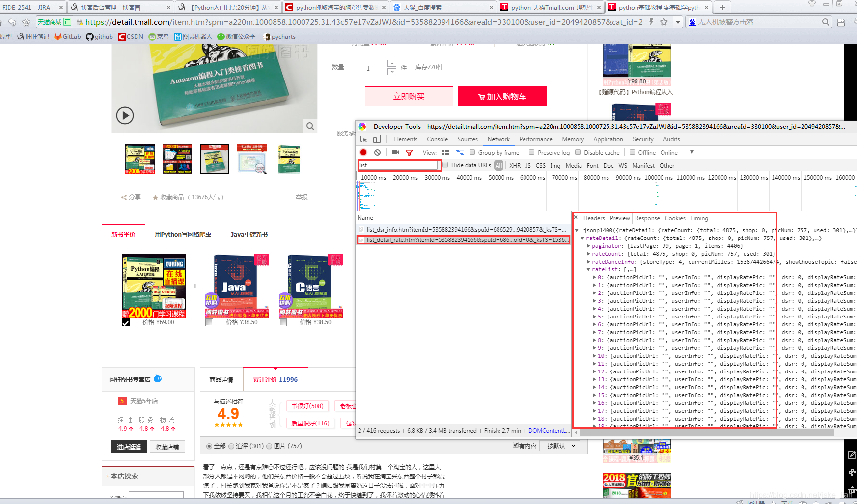Collapse the rateList node
The image size is (857, 504).
click(x=589, y=269)
